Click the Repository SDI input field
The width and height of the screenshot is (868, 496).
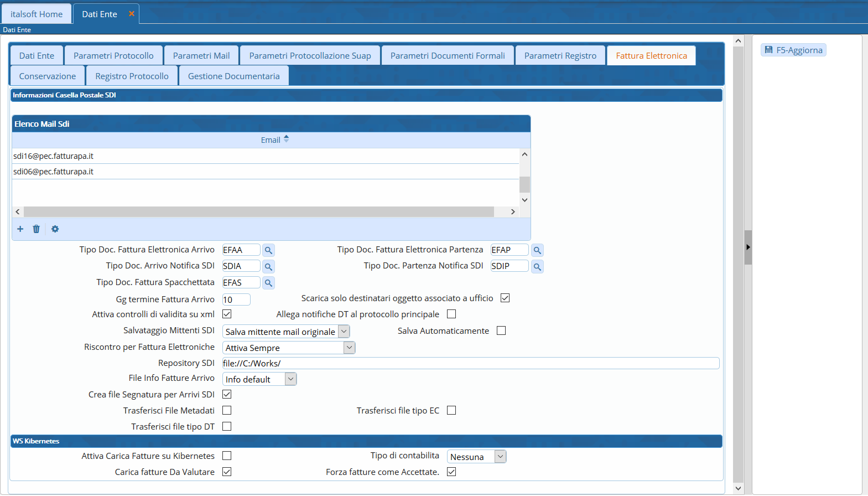point(470,364)
